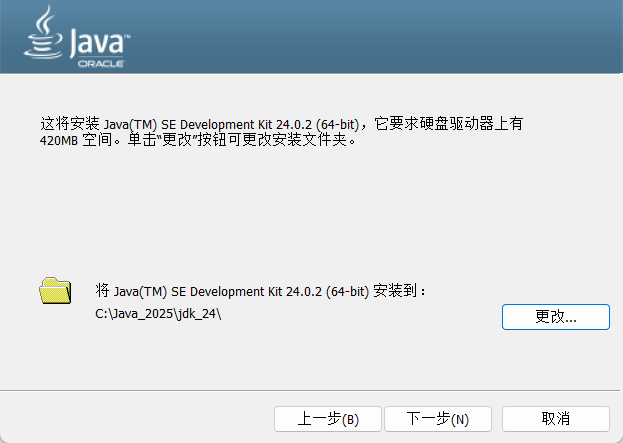623x443 pixels.
Task: Click the separator line above the buttons
Action: click(311, 390)
